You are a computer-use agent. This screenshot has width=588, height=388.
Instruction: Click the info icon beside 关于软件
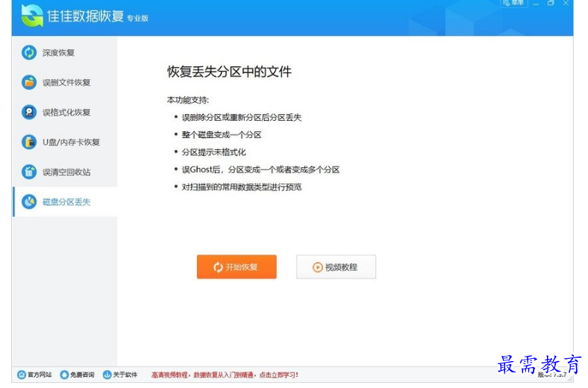click(x=107, y=375)
